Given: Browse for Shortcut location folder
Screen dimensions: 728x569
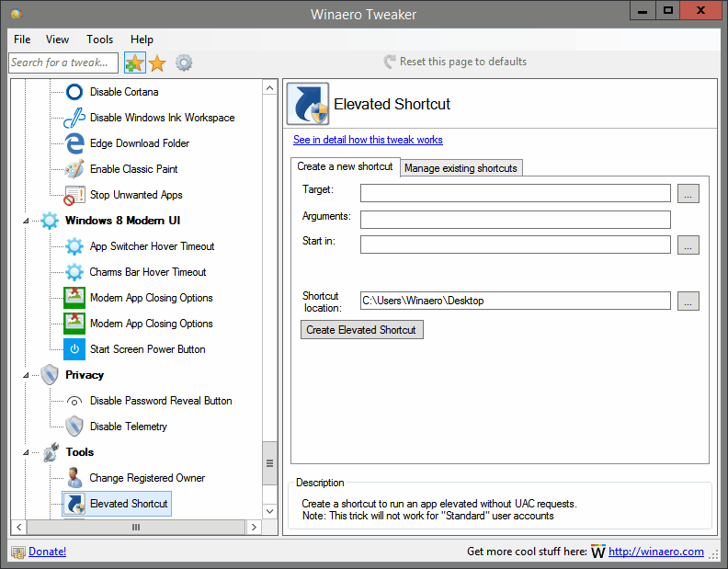Looking at the screenshot, I should click(x=688, y=301).
